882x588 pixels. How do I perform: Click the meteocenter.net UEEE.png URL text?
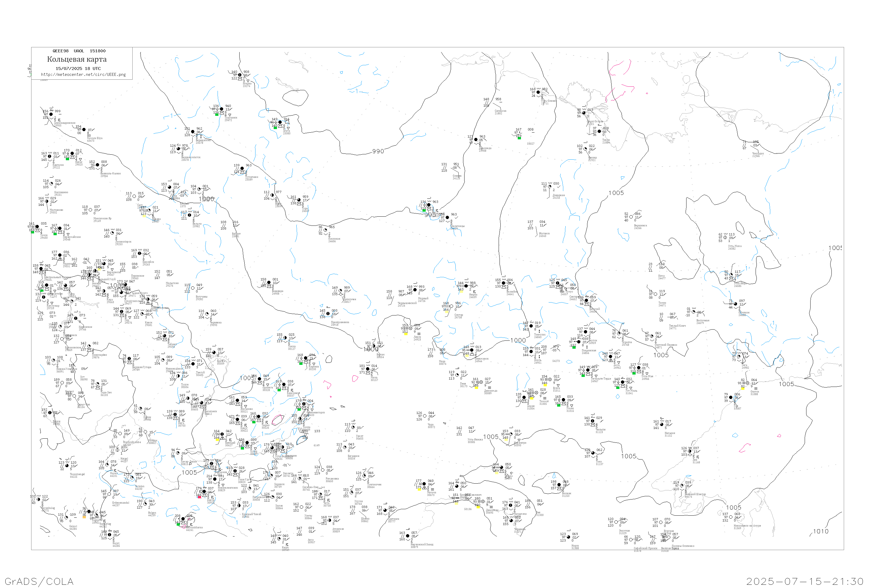83,75
